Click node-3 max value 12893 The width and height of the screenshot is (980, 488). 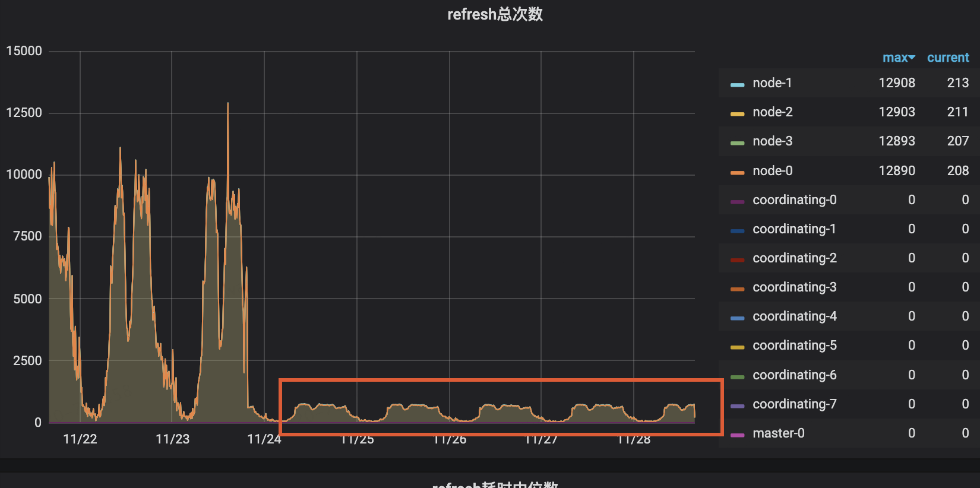[x=897, y=141]
